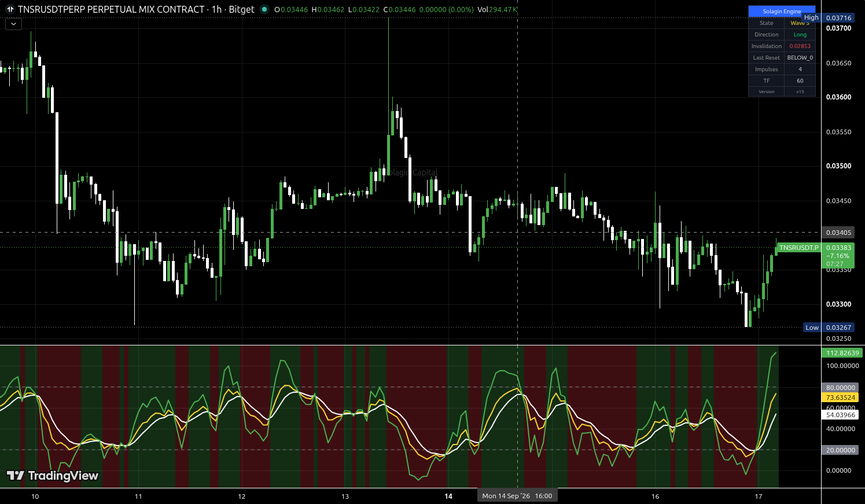Click the Vol 294.47K legend value
The height and width of the screenshot is (504, 865).
tap(497, 9)
